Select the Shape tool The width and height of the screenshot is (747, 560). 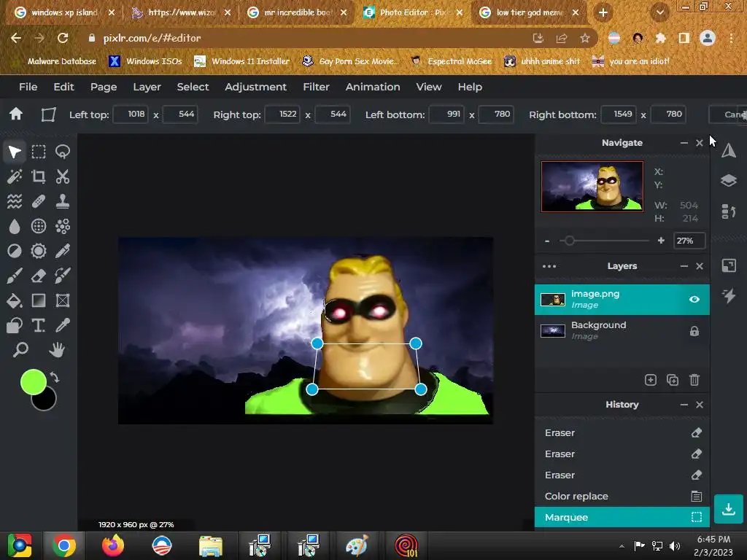[x=15, y=325]
